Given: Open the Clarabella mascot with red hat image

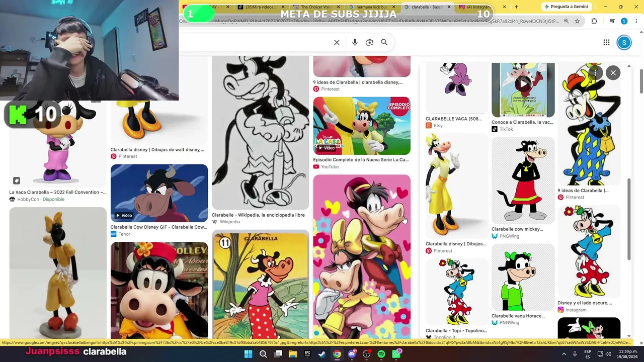Looking at the screenshot, I should [159, 290].
